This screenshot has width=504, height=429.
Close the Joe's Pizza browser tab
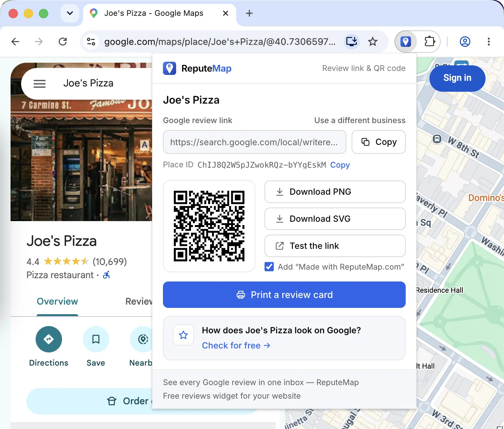point(226,13)
